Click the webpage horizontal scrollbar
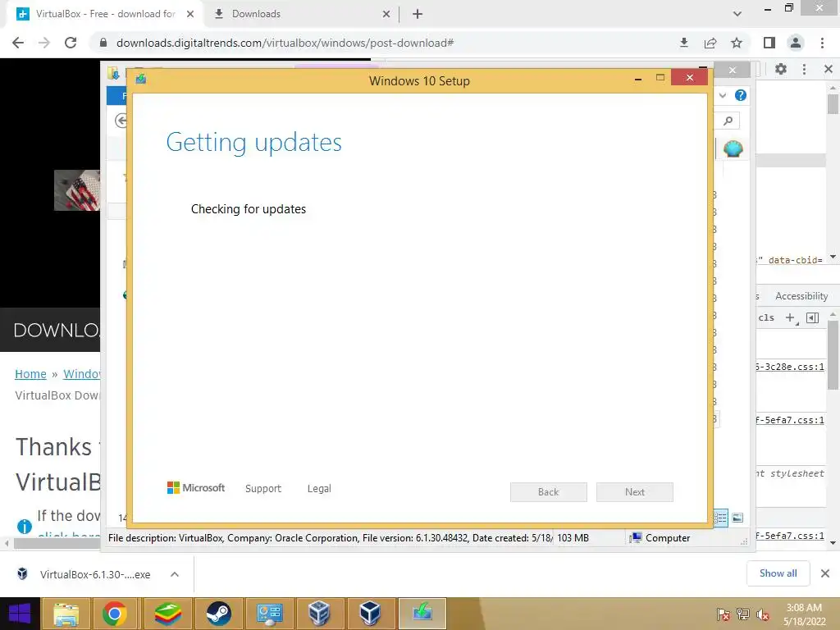This screenshot has width=840, height=630. pos(57,543)
